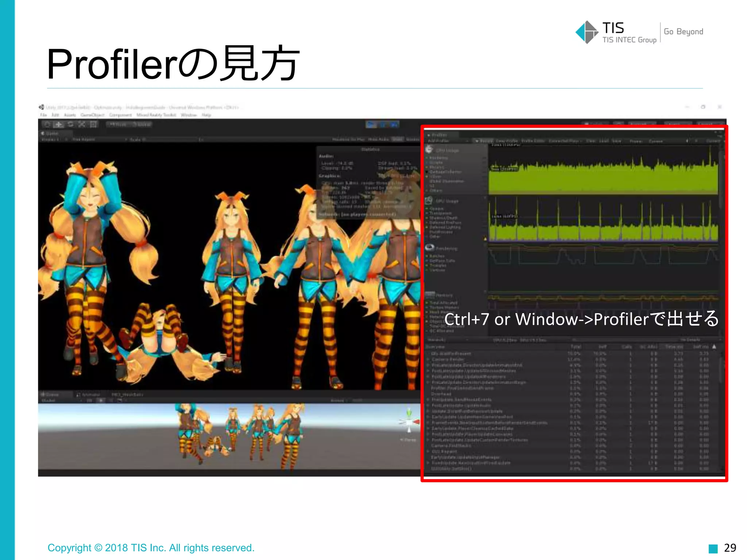The width and height of the screenshot is (747, 560).
Task: Toggle Batches color in Rendering module
Action: click(x=427, y=256)
